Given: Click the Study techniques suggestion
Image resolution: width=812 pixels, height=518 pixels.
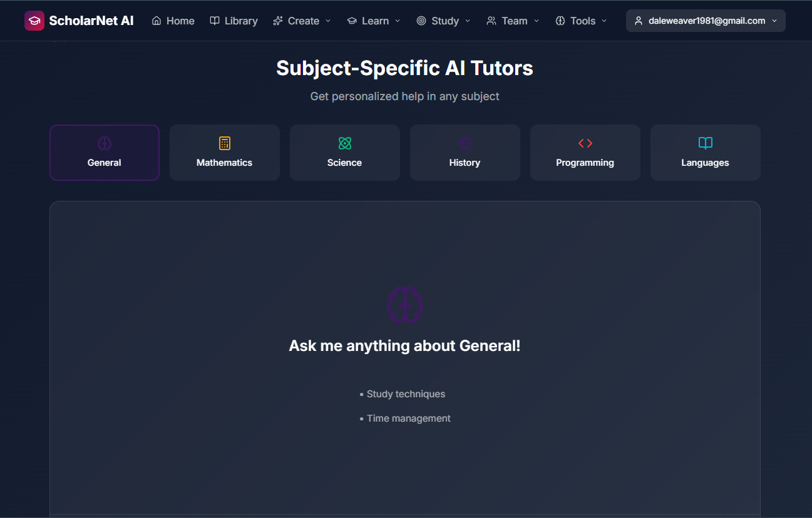Looking at the screenshot, I should point(405,394).
